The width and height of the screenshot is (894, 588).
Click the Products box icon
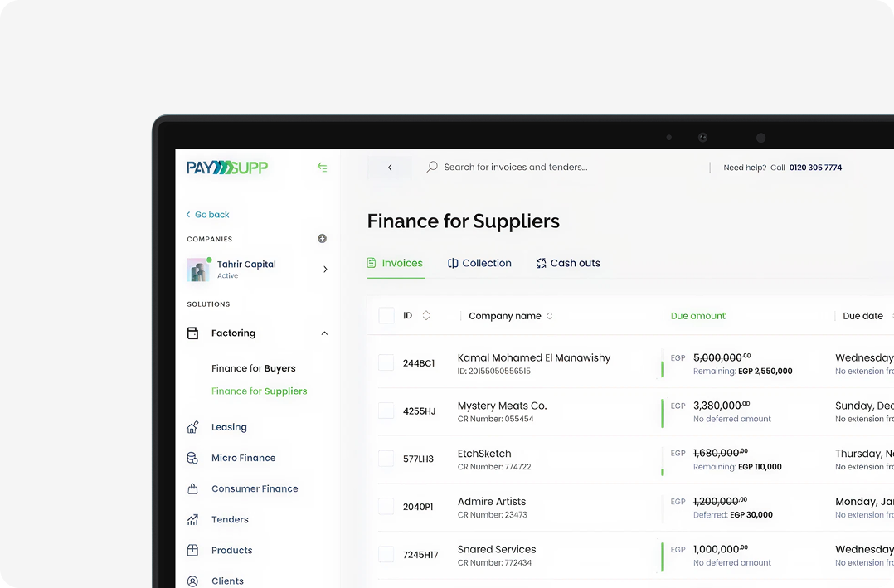192,551
